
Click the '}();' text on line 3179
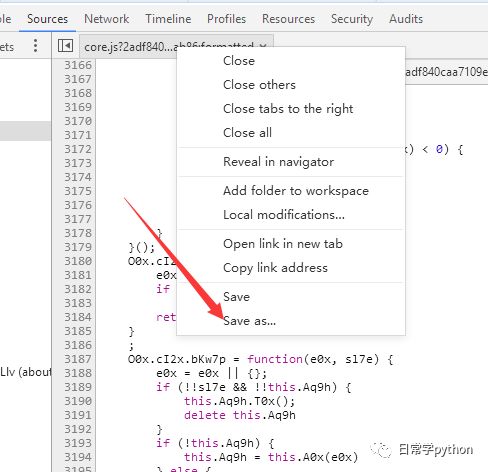pos(142,247)
